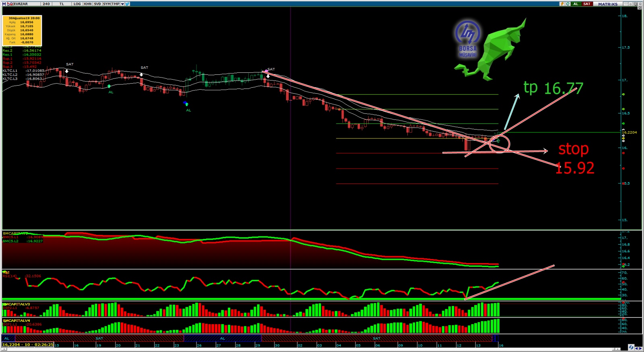Click the date label 30 on time axis

click(277, 345)
